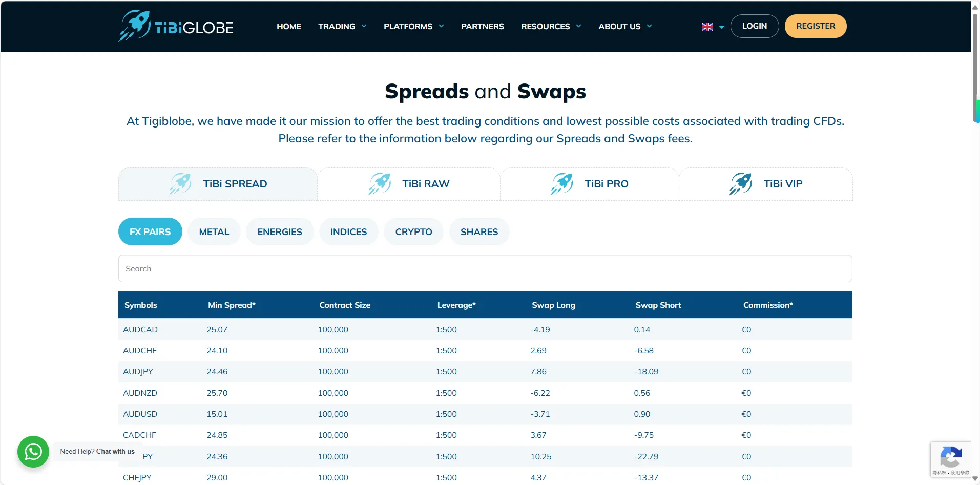Click the rocket icon beside TiBi RAW
This screenshot has height=485, width=980.
pyautogui.click(x=380, y=184)
